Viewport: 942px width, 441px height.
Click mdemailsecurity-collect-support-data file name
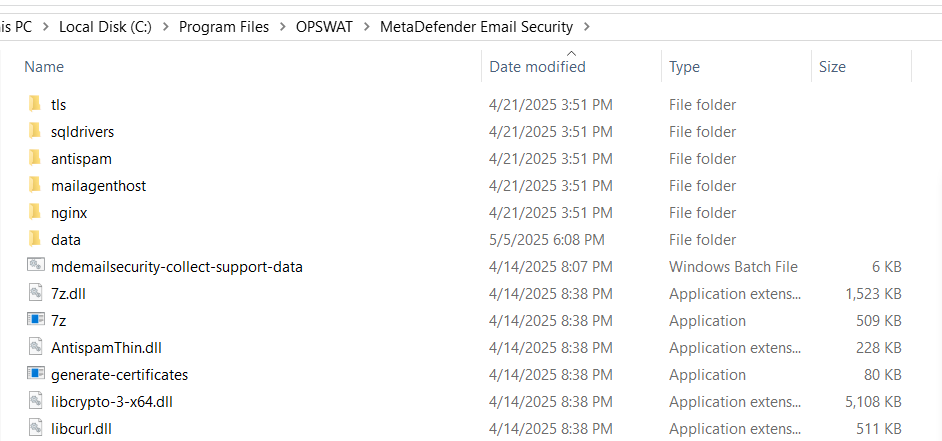pos(177,267)
